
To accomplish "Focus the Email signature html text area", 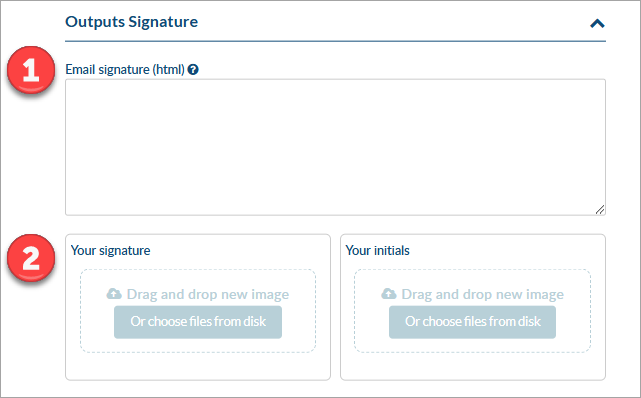I will tap(335, 147).
